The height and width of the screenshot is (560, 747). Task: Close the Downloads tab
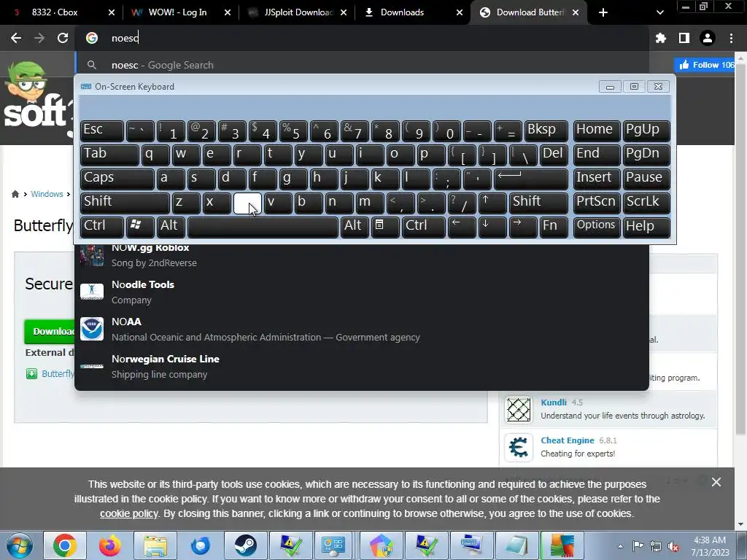[460, 12]
